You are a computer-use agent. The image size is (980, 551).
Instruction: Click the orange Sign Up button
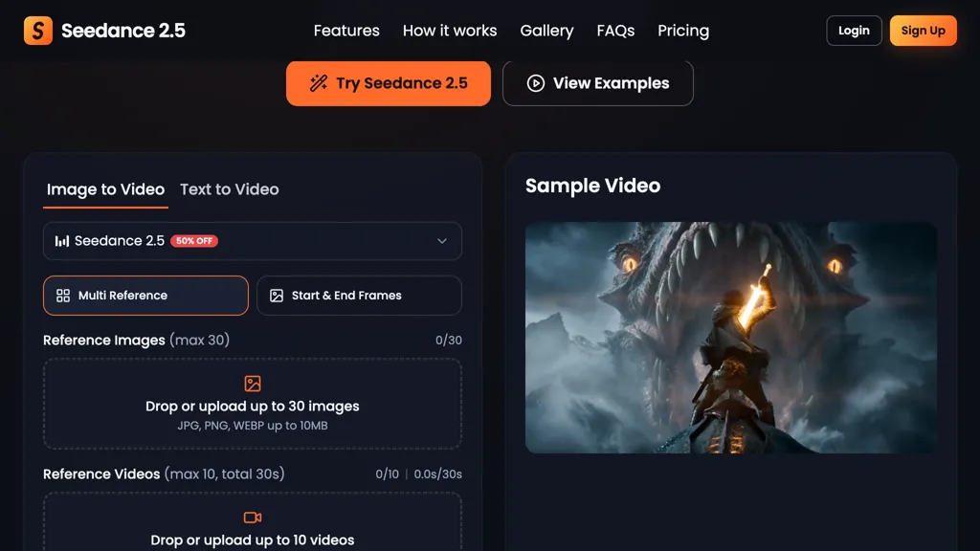pyautogui.click(x=924, y=31)
